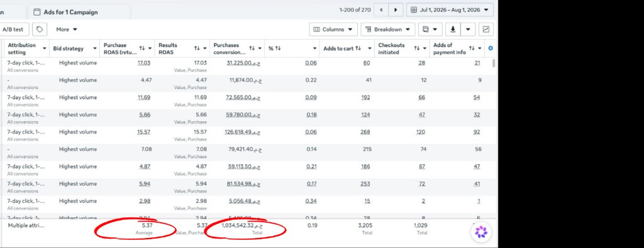This screenshot has width=644, height=248.
Task: Sort by the % column arrows
Action: (278, 48)
